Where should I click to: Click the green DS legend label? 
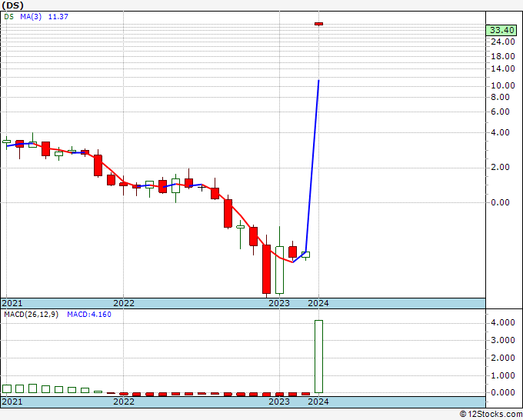(x=8, y=17)
